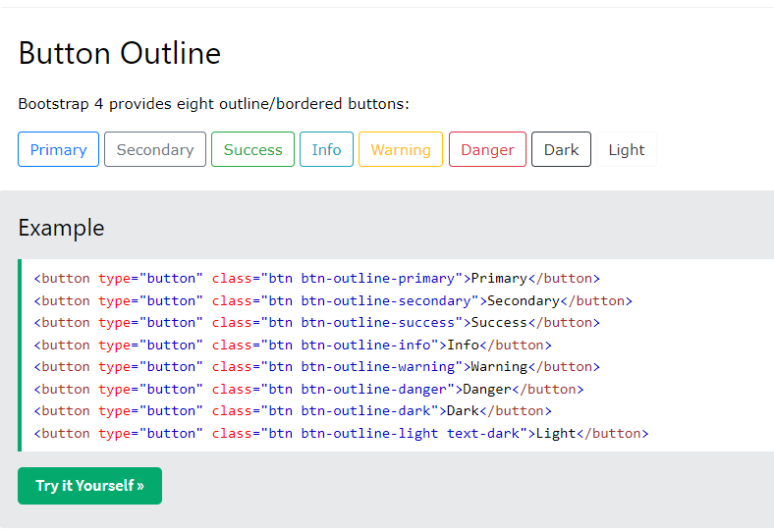Click the yellow Warning outline button
The width and height of the screenshot is (774, 532).
[401, 149]
